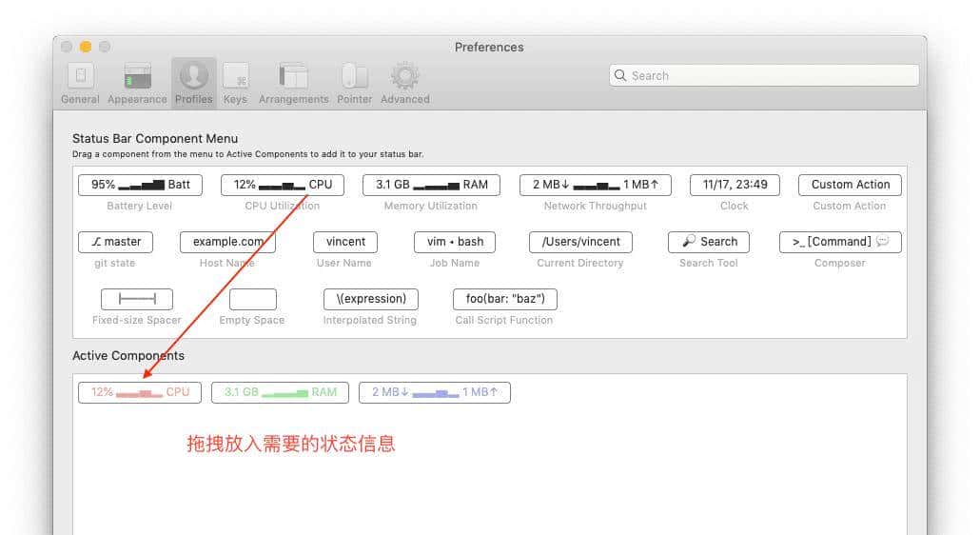The height and width of the screenshot is (535, 980).
Task: Select the Battery Level component
Action: (140, 185)
